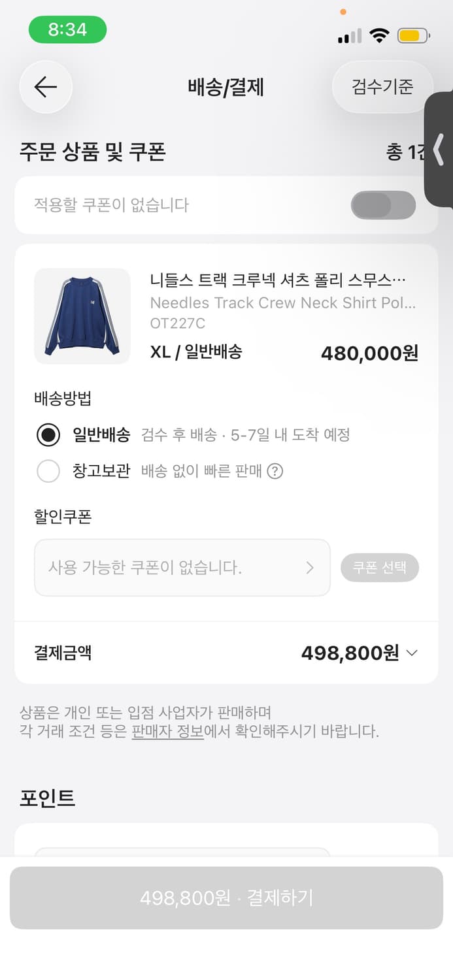
Task: Enable the coupon application toggle
Action: click(383, 204)
